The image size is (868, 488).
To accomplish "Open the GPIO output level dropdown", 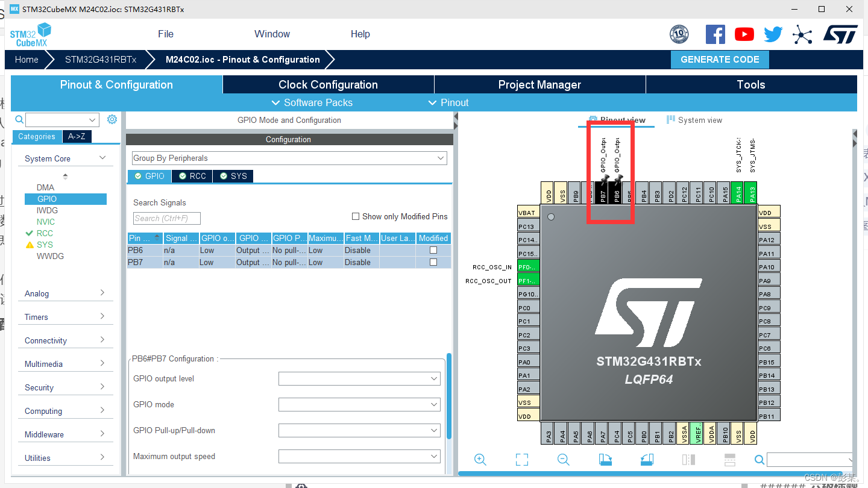I will [359, 378].
